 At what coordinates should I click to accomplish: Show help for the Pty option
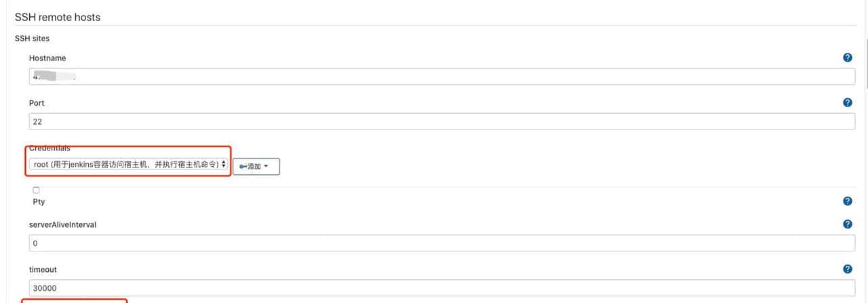[x=847, y=201]
